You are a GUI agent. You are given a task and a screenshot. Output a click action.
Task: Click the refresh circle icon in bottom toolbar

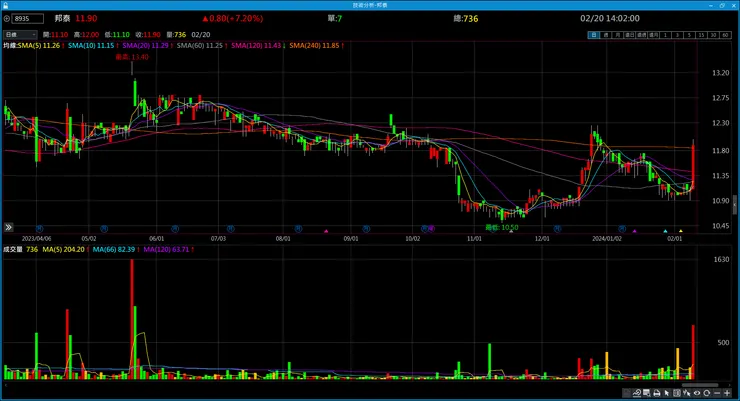(x=707, y=393)
